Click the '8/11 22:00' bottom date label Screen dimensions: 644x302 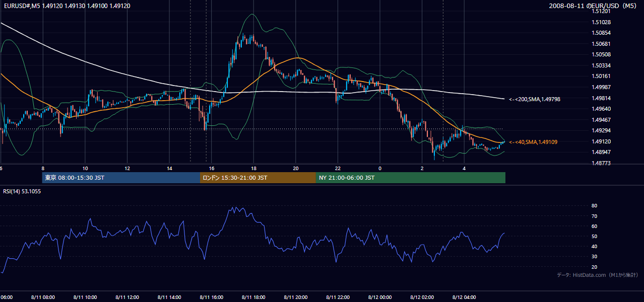coord(338,297)
